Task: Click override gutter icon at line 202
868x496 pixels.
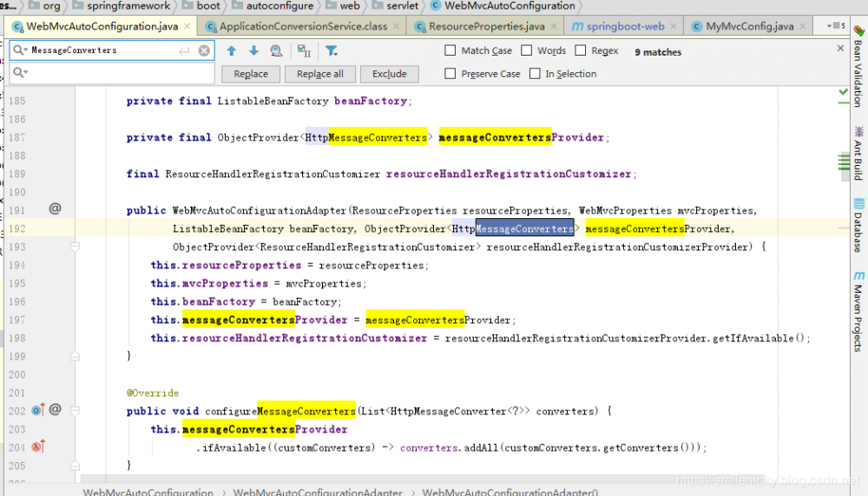Action: [38, 410]
